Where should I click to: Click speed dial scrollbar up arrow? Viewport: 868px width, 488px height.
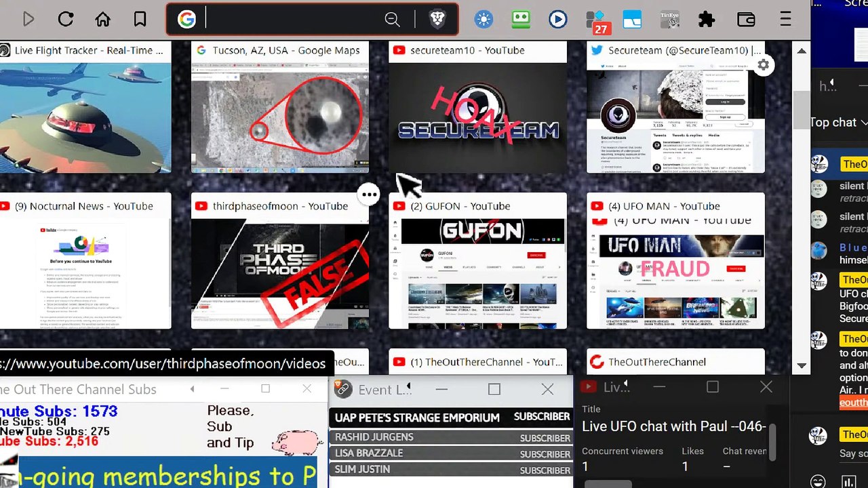(x=802, y=51)
